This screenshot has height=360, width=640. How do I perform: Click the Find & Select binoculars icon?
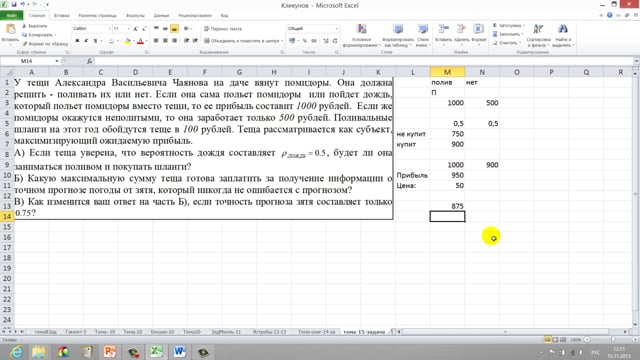[563, 29]
